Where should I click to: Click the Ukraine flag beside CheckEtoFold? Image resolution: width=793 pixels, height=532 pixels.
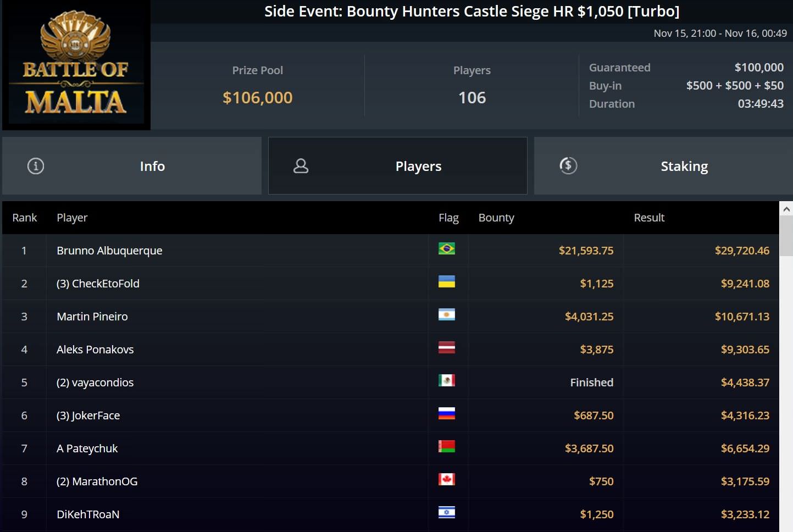pos(446,282)
